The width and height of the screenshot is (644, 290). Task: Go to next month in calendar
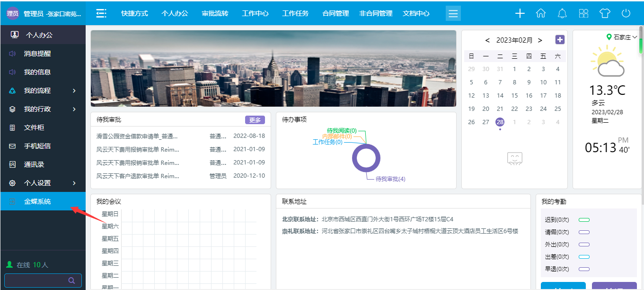click(x=540, y=40)
